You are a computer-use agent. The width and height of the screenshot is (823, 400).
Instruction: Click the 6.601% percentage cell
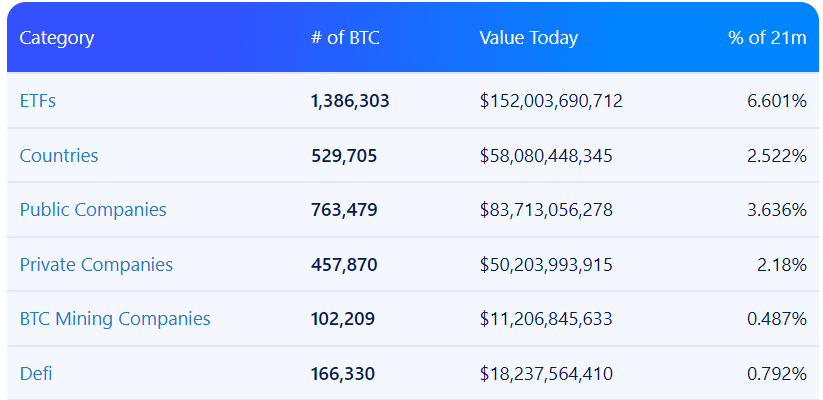click(776, 101)
